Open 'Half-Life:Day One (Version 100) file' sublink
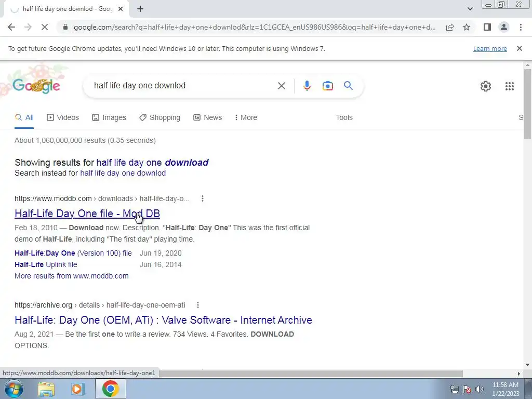This screenshot has width=532, height=399. tap(73, 253)
